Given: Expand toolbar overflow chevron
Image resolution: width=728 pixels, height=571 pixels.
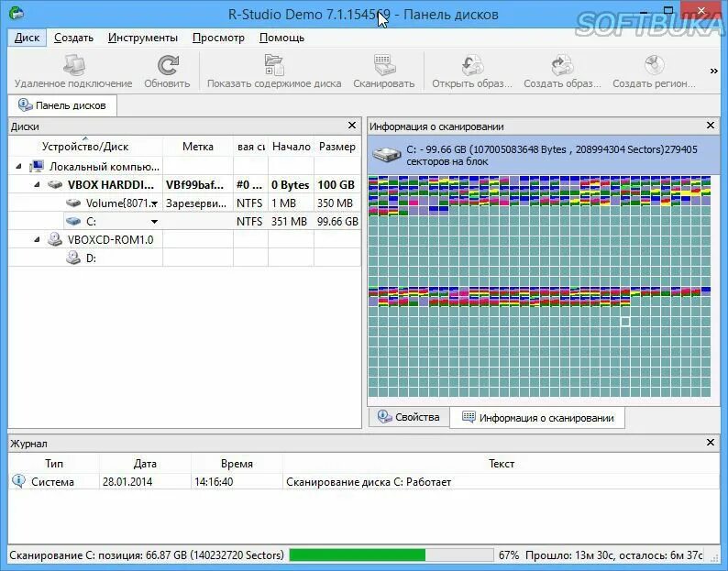Looking at the screenshot, I should coord(713,71).
